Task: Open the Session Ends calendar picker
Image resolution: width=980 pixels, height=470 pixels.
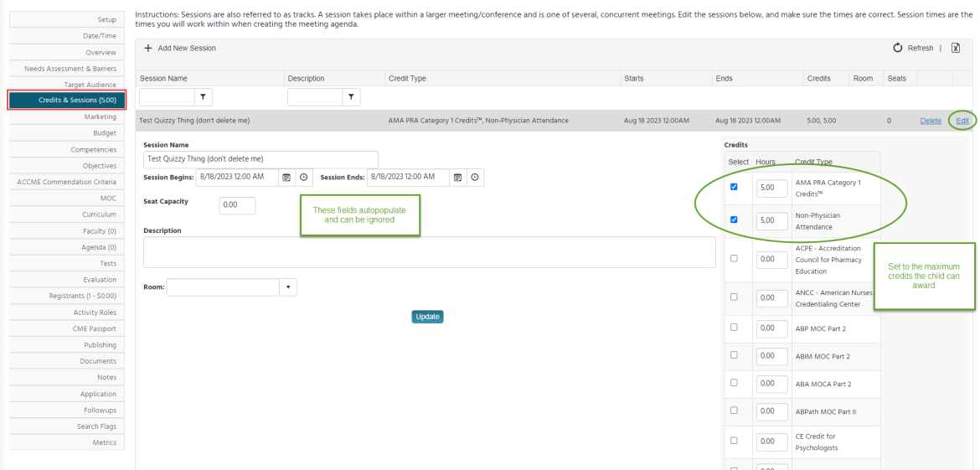Action: pos(458,178)
